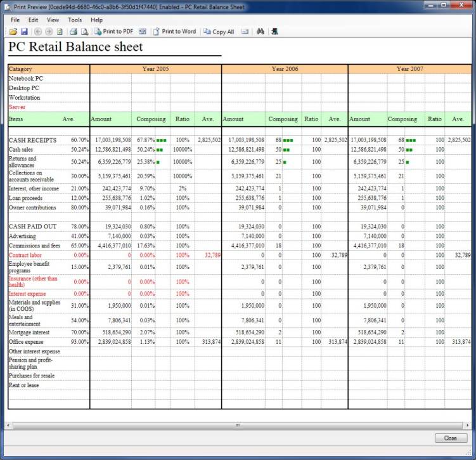The width and height of the screenshot is (476, 460).
Task: Click the page refresh icon beside forward arrow
Action: pyautogui.click(x=60, y=32)
